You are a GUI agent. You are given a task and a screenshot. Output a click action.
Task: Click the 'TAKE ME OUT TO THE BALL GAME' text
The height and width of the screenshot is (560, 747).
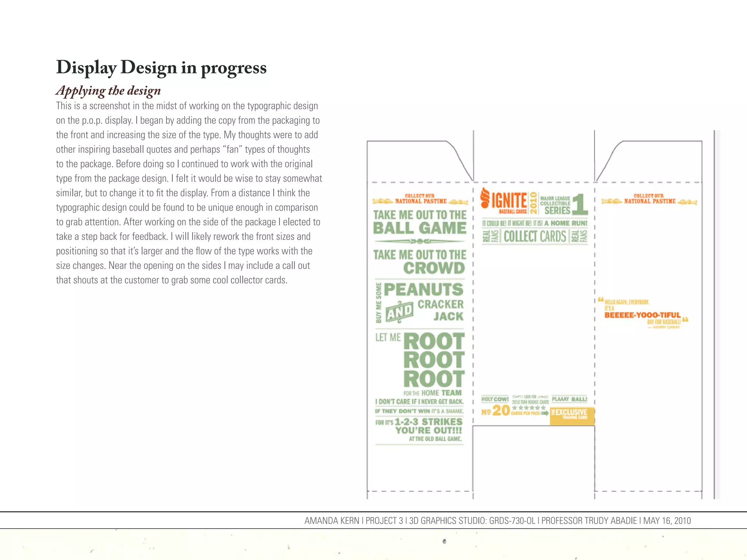coord(419,222)
